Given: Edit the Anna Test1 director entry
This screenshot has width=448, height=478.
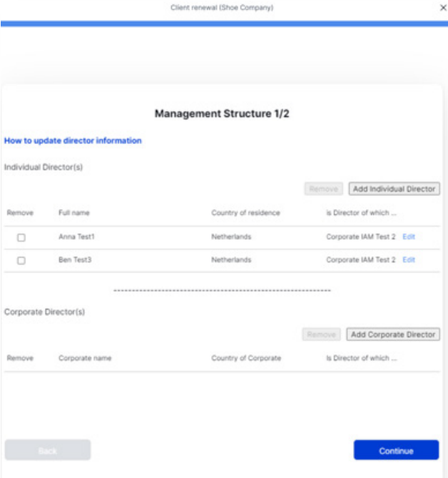Looking at the screenshot, I should (x=409, y=238).
